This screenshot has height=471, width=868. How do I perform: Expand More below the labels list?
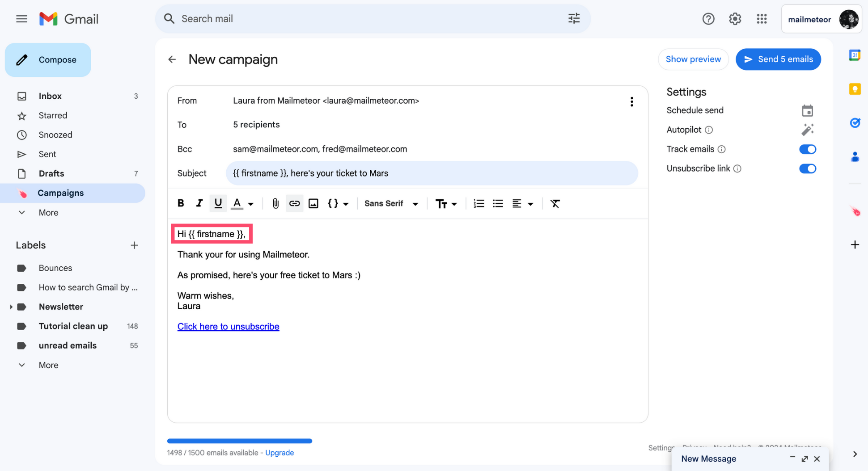coord(48,365)
